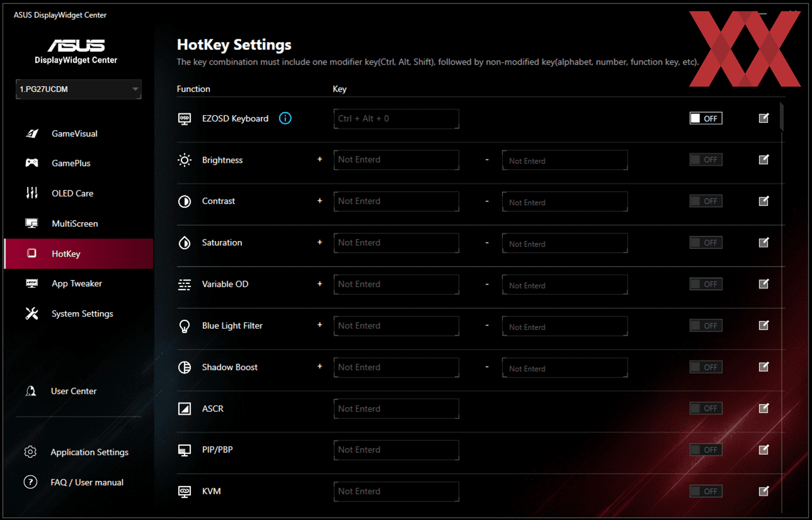This screenshot has width=812, height=520.
Task: Click the EZOSD Keyboard key field
Action: (x=396, y=119)
